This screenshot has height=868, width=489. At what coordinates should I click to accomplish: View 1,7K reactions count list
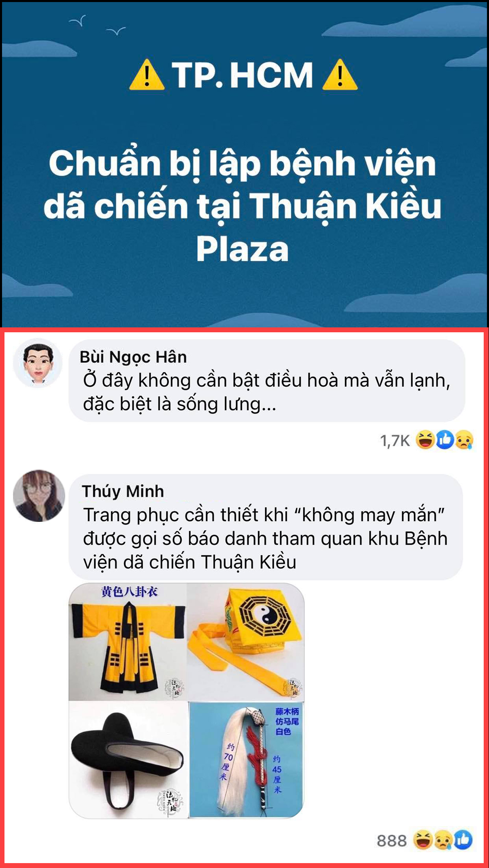click(395, 441)
